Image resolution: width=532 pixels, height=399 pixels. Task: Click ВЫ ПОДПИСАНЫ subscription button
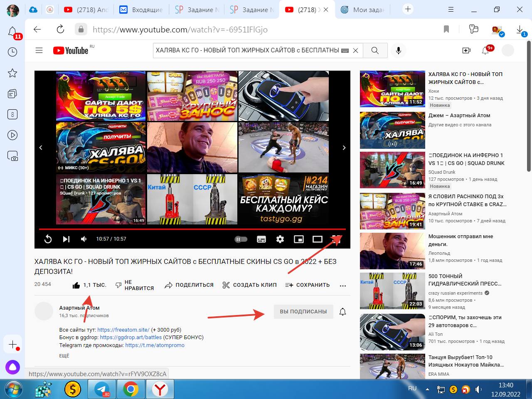(303, 311)
